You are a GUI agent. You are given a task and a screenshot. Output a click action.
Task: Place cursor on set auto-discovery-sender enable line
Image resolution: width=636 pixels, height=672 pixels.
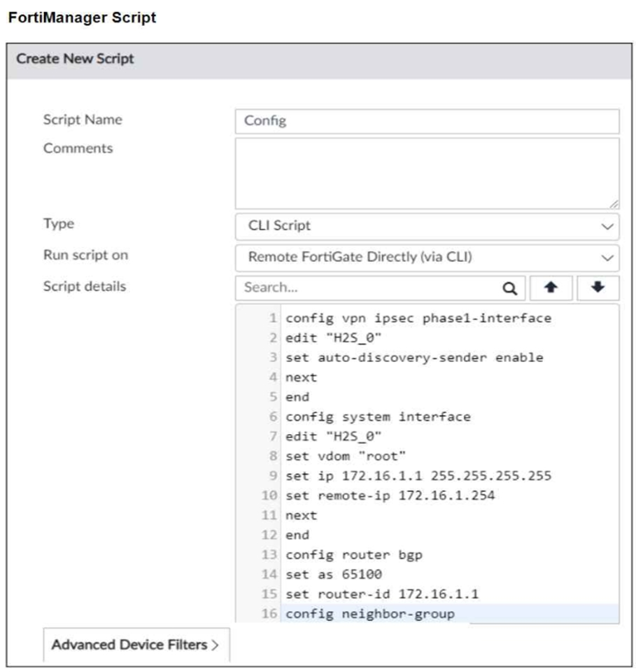pyautogui.click(x=414, y=358)
